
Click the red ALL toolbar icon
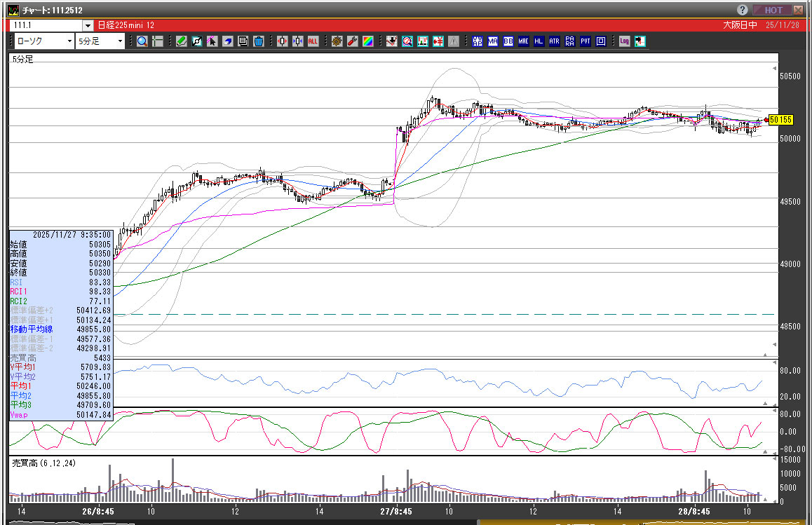(x=313, y=41)
